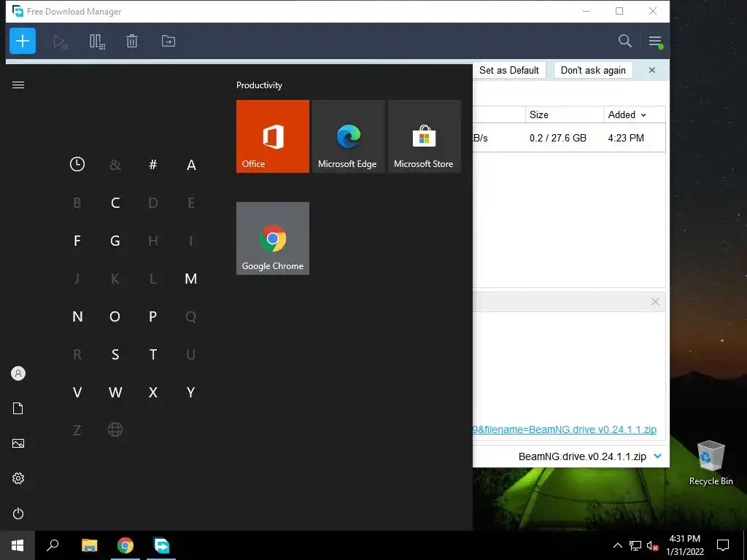
Task: Click the 4:23 PM added time
Action: [x=626, y=138]
